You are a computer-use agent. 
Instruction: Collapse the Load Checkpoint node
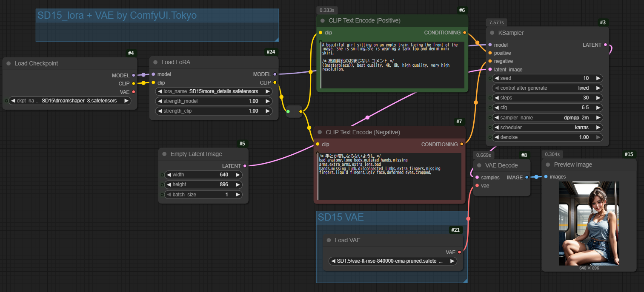point(8,63)
